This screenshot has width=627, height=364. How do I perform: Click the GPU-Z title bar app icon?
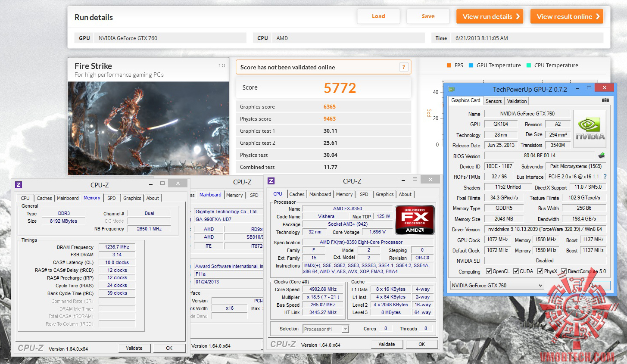pyautogui.click(x=452, y=89)
